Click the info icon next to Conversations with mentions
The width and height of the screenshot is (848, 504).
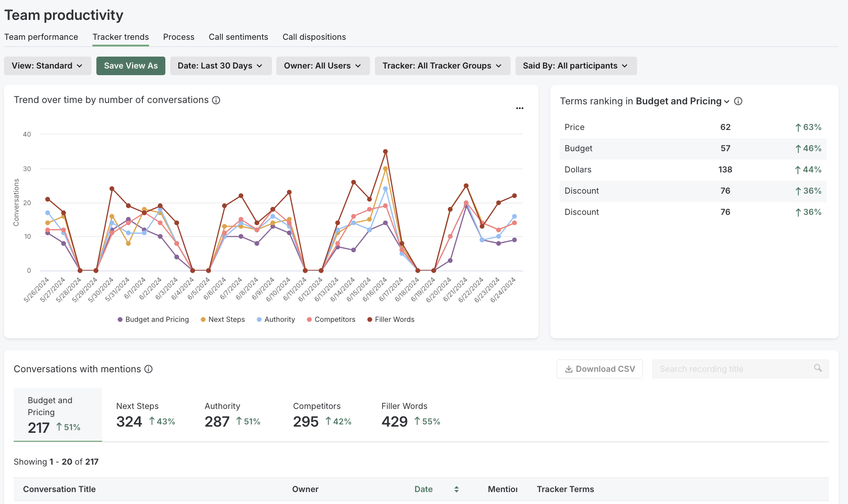coord(148,369)
